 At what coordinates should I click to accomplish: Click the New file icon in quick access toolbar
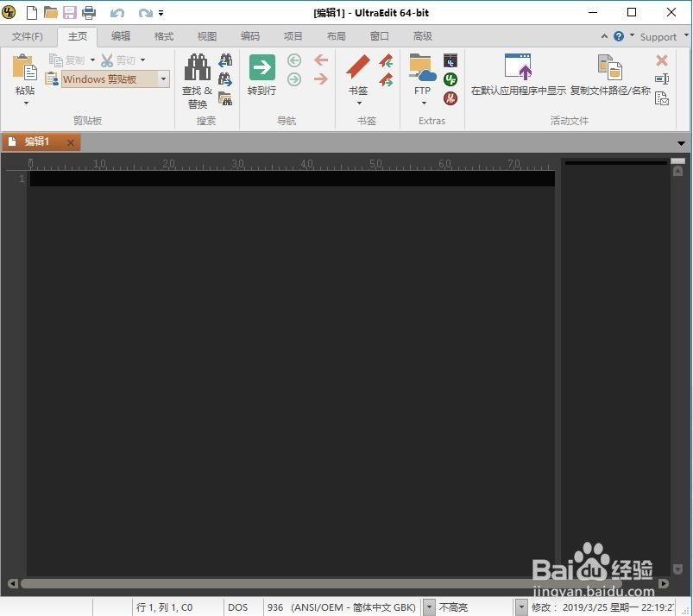(32, 12)
